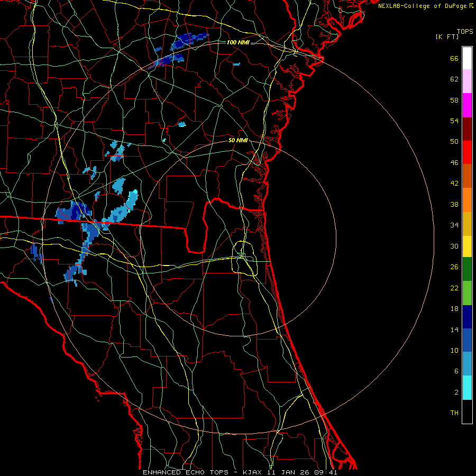Click the '46' legend value
This screenshot has width=476, height=476.
tap(454, 163)
